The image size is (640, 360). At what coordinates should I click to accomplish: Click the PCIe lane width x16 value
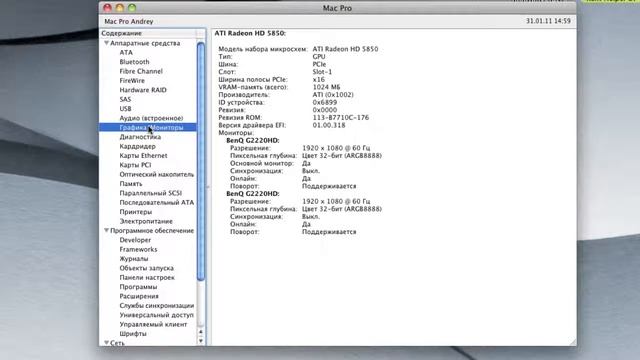coord(319,80)
